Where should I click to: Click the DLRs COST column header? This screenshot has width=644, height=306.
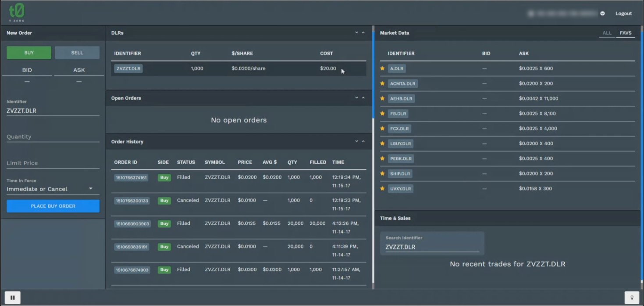[327, 53]
